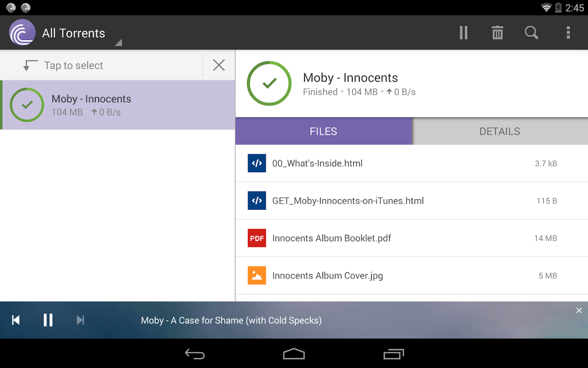The height and width of the screenshot is (368, 588).
Task: Switch to the DETAILS tab
Action: click(x=500, y=131)
